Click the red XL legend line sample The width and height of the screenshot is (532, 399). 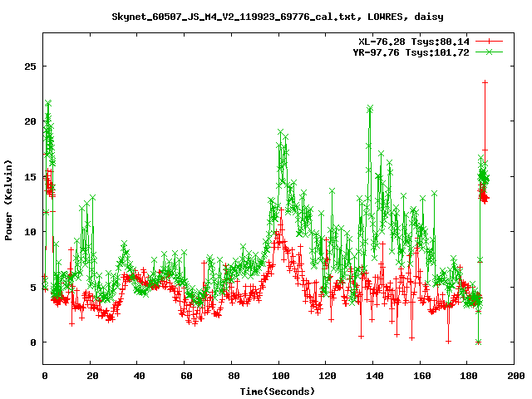point(489,42)
